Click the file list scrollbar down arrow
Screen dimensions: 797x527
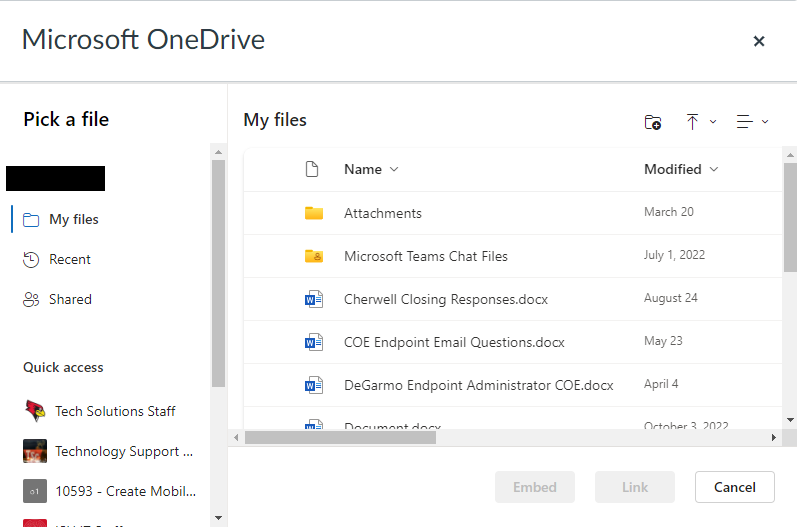tap(790, 420)
